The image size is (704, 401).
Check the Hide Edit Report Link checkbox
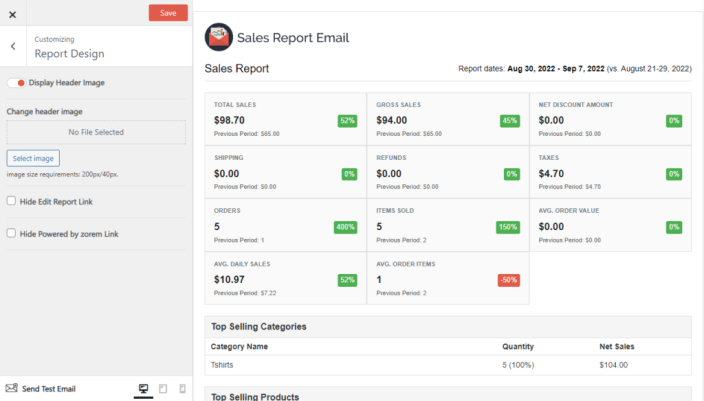click(x=11, y=201)
